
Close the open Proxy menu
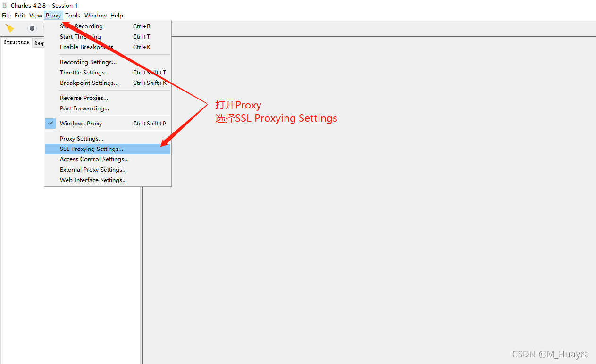[53, 16]
